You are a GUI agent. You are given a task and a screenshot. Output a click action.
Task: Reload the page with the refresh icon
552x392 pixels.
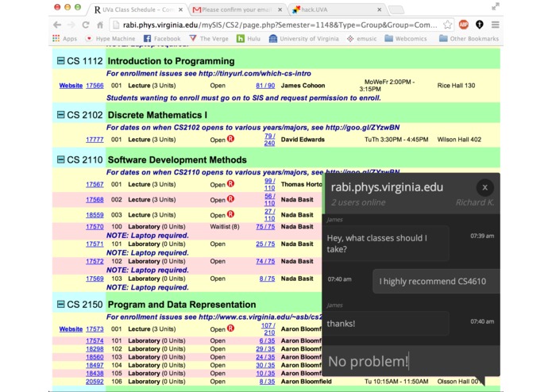(86, 25)
